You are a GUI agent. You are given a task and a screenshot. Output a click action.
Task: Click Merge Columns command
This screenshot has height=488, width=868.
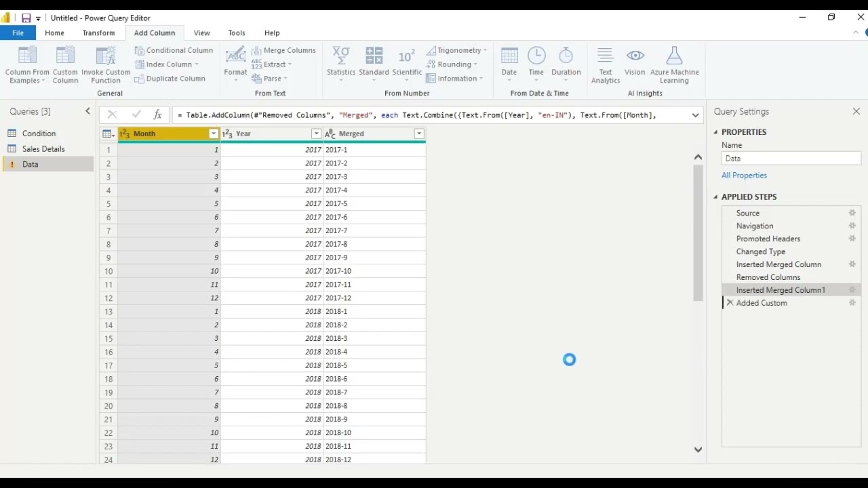point(283,50)
